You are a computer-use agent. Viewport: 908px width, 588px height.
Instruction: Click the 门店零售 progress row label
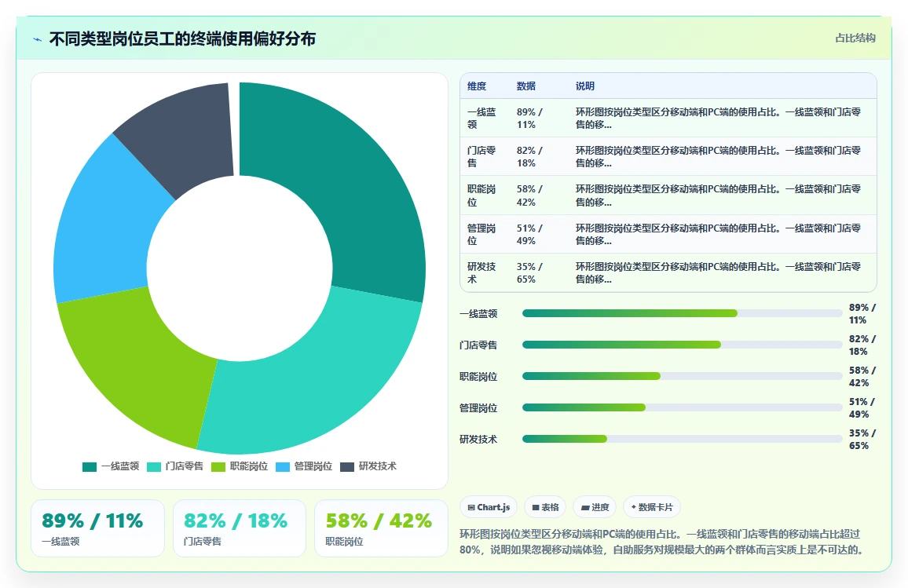[478, 345]
